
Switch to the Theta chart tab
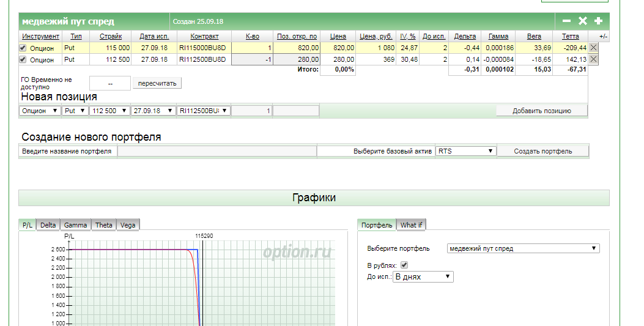pyautogui.click(x=103, y=225)
